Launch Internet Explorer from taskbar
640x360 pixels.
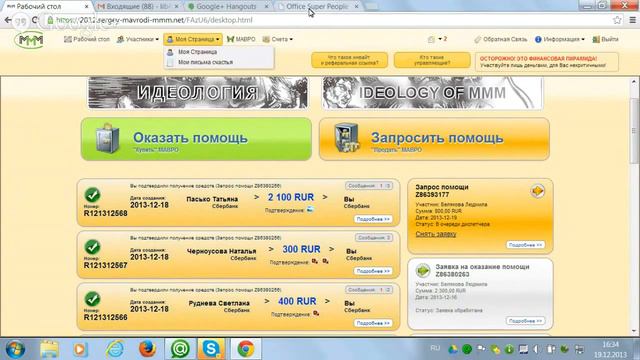point(115,349)
